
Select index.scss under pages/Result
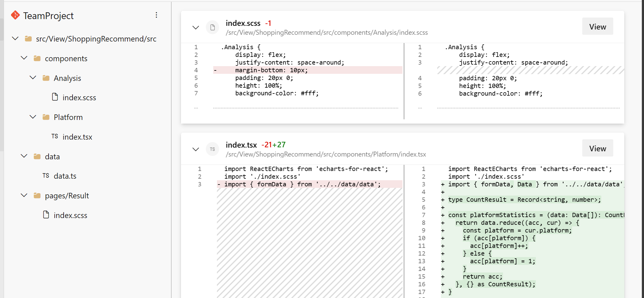tap(70, 215)
